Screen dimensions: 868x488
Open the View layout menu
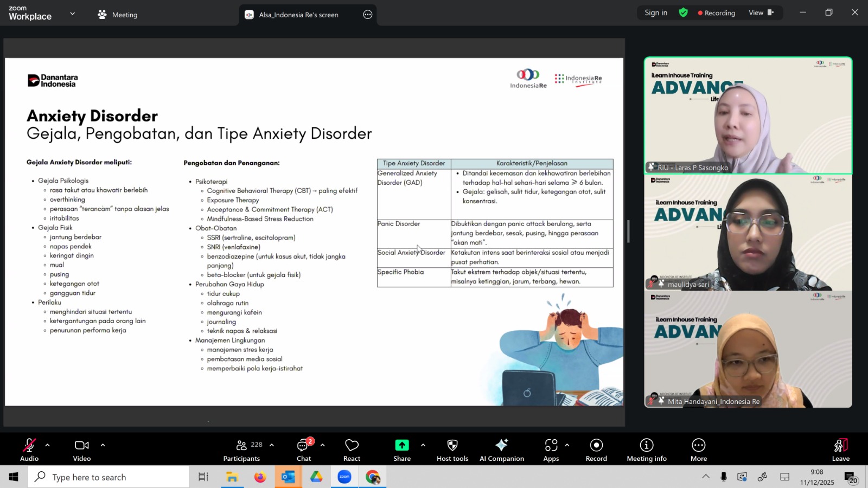coord(761,13)
